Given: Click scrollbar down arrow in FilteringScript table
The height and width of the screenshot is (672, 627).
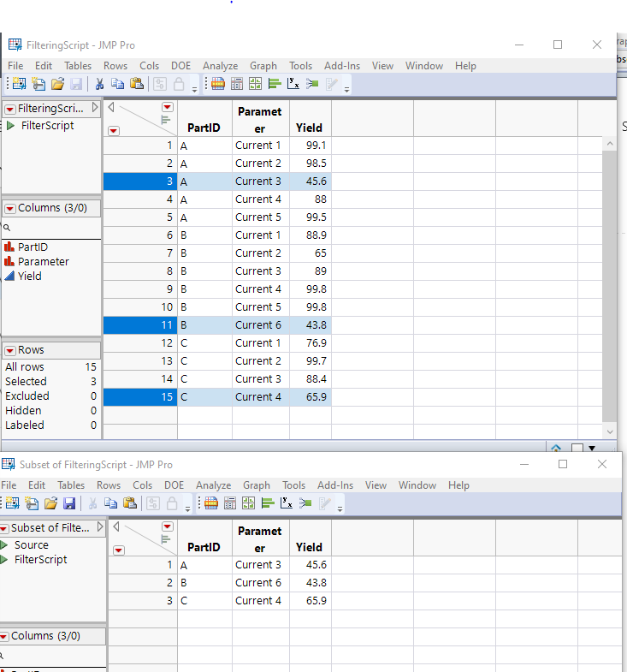Looking at the screenshot, I should tap(610, 432).
